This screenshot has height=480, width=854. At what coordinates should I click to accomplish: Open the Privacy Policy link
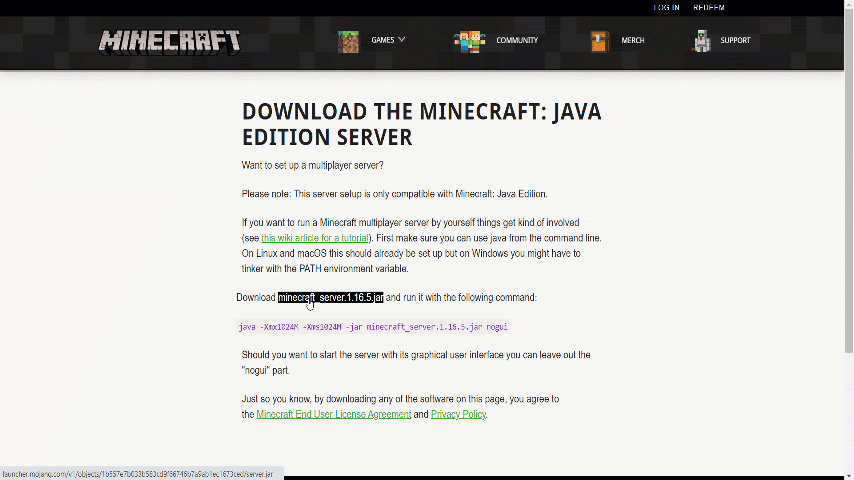458,414
